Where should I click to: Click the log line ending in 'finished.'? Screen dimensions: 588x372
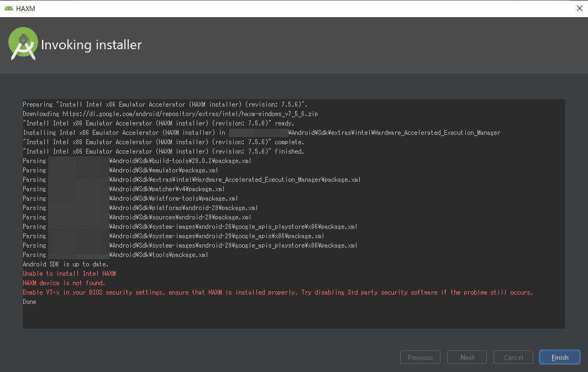click(x=164, y=151)
